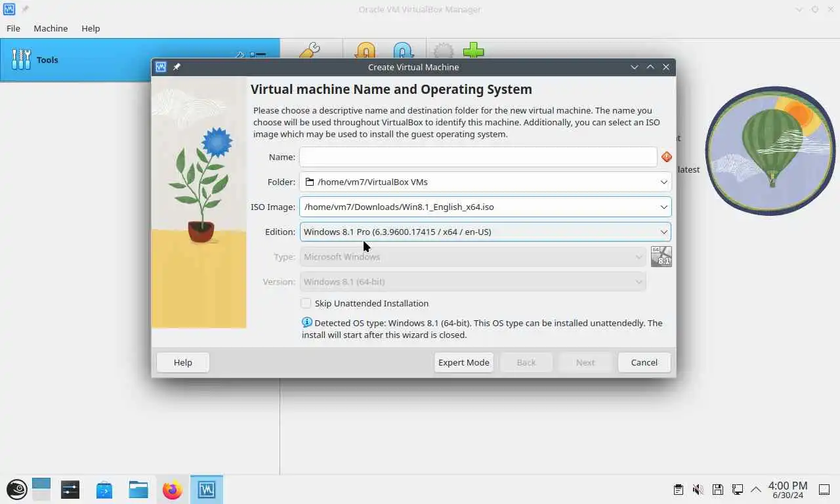The image size is (840, 504).
Task: Click the Show Desktop tray button
Action: [x=825, y=490]
